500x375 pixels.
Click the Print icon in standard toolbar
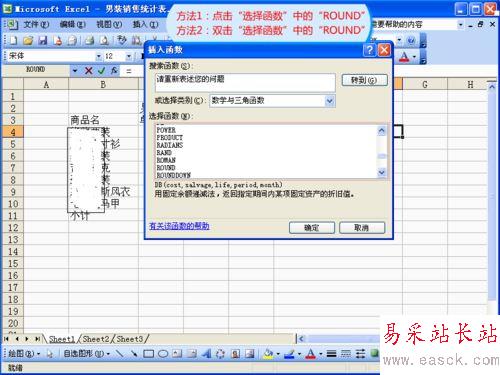click(89, 41)
